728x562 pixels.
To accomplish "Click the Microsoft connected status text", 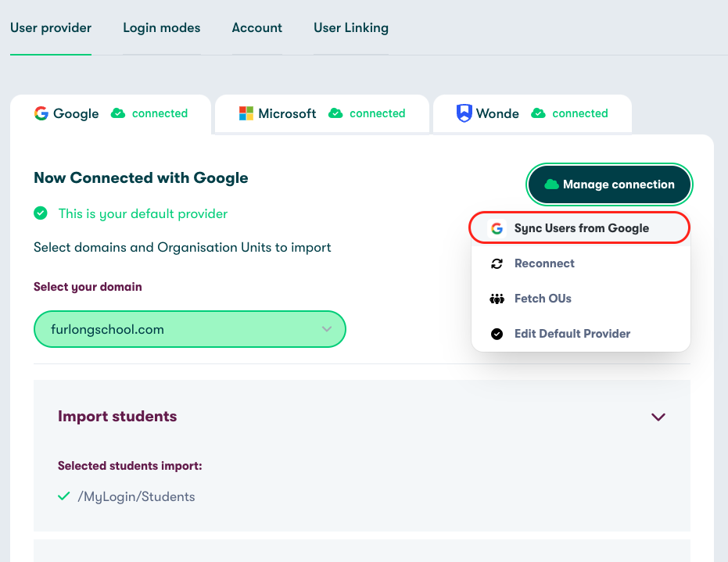I will (x=378, y=113).
